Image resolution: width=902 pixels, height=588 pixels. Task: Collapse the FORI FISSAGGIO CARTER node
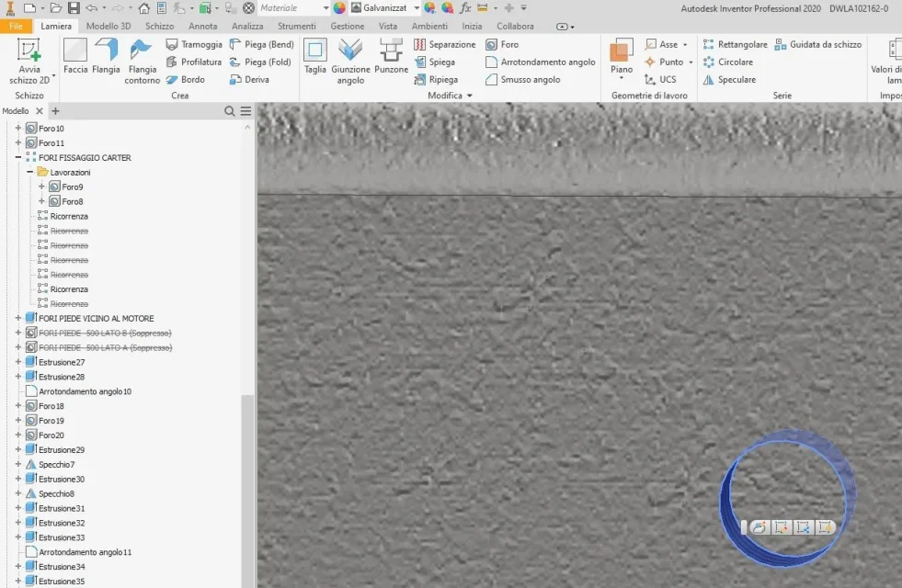click(x=17, y=157)
